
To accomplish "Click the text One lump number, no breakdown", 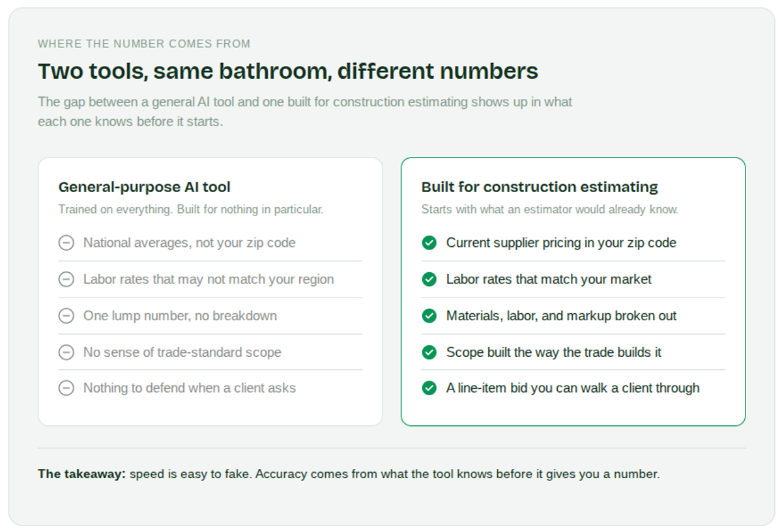I will (180, 316).
